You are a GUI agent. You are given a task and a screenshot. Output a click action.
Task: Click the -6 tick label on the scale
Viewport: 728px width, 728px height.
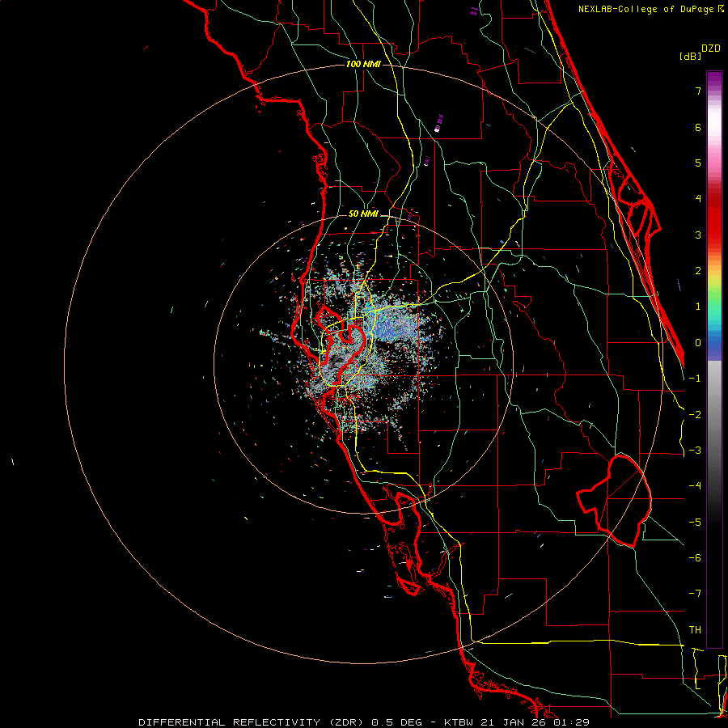coord(695,558)
